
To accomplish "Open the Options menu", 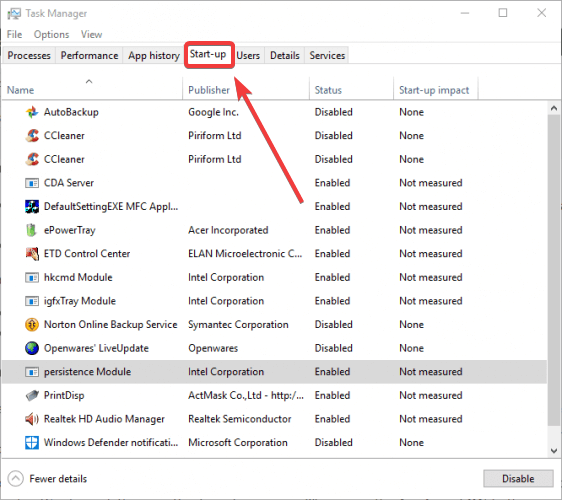I will [51, 34].
